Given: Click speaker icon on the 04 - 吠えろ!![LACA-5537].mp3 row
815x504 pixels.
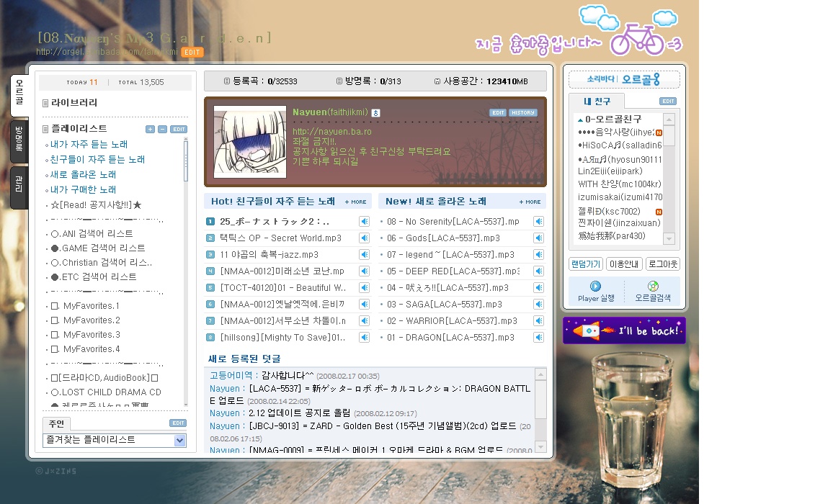Looking at the screenshot, I should (539, 288).
